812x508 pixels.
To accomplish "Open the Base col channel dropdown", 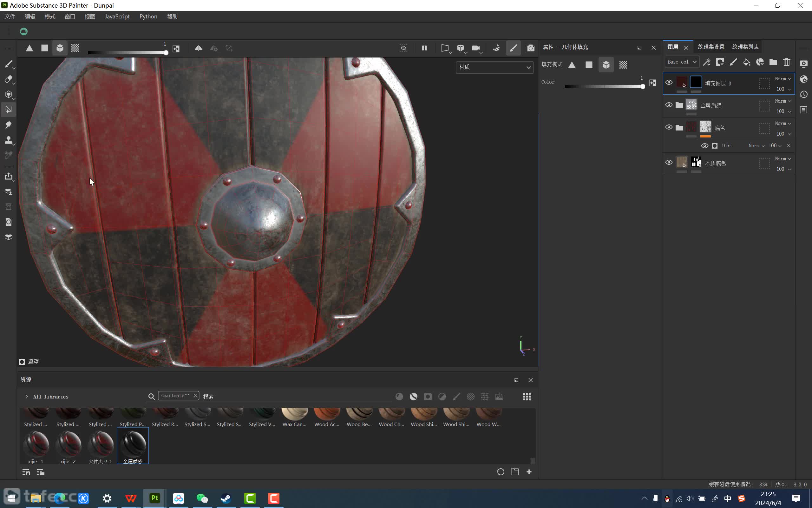I will click(x=682, y=62).
